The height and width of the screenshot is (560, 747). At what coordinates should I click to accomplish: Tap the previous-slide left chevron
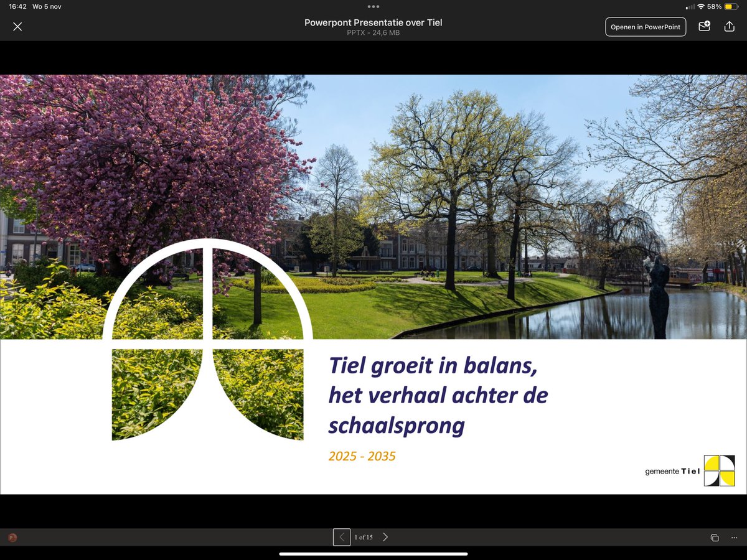coord(342,536)
